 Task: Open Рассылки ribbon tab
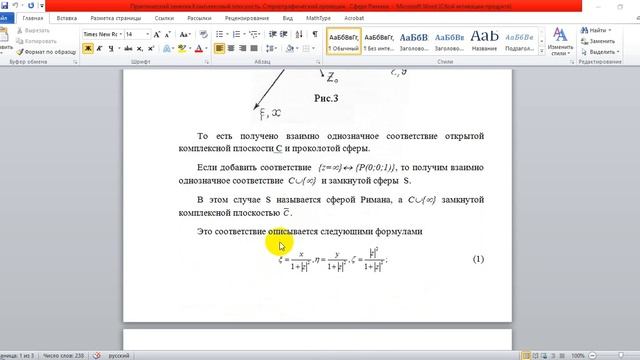199,18
